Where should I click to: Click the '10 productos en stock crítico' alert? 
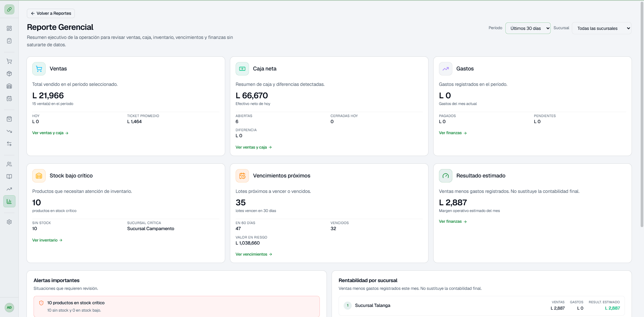tap(177, 306)
